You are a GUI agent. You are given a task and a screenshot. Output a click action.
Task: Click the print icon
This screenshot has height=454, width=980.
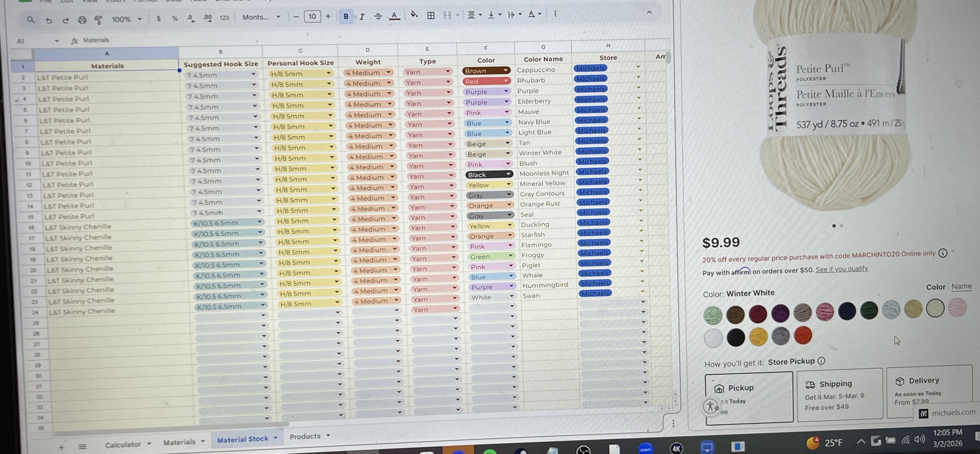[82, 20]
